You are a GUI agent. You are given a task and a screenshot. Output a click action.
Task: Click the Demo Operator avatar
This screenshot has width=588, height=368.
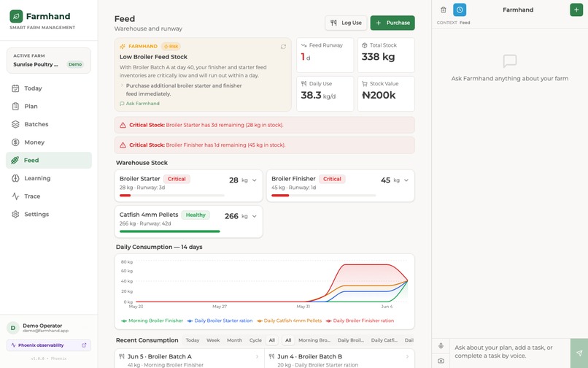pos(13,328)
